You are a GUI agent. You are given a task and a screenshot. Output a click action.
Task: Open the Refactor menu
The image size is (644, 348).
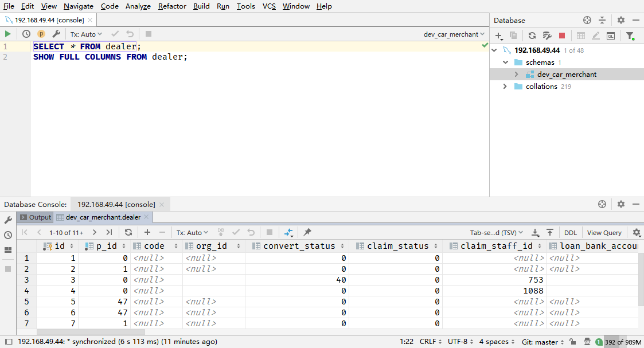click(x=172, y=6)
